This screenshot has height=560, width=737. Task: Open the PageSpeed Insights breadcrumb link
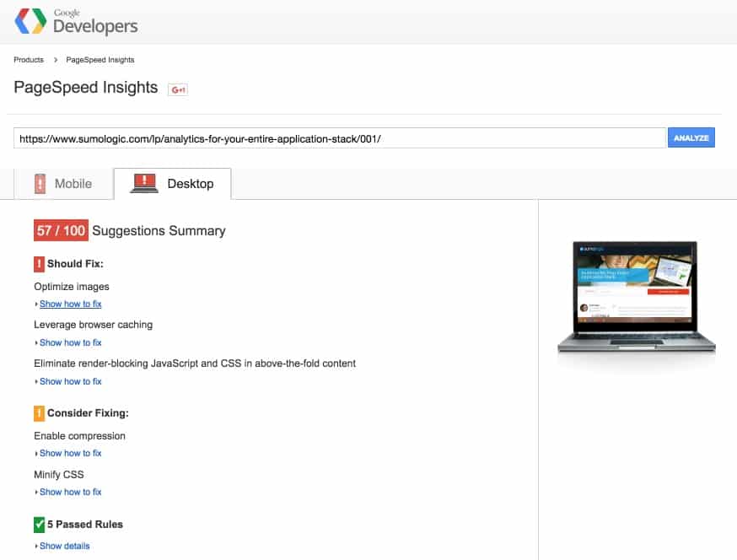click(x=100, y=60)
